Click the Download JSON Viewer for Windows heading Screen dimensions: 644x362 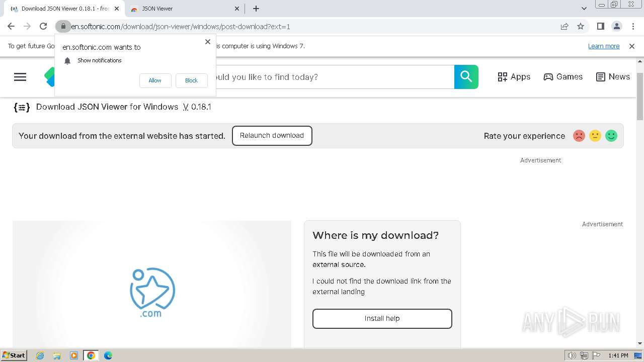click(x=107, y=107)
